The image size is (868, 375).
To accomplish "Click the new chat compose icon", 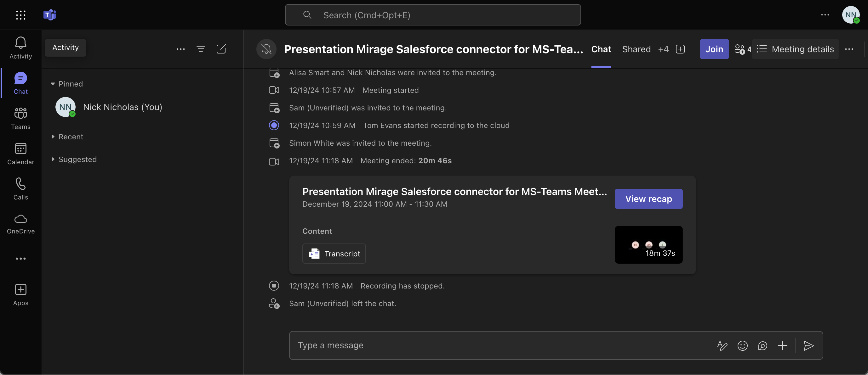I will coord(221,49).
